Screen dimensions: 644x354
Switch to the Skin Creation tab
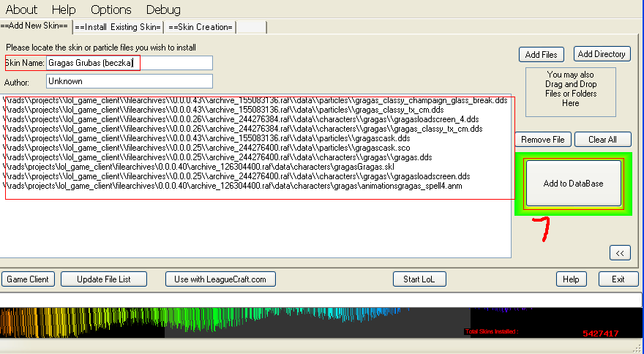tap(200, 27)
